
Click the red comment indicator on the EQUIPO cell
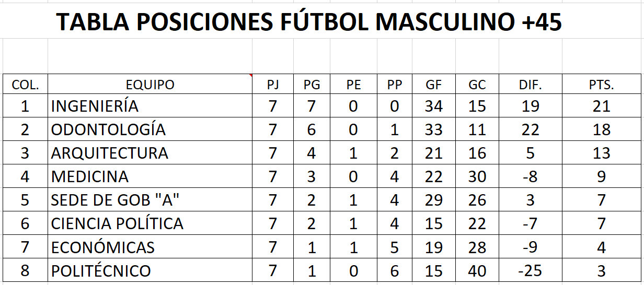250,76
